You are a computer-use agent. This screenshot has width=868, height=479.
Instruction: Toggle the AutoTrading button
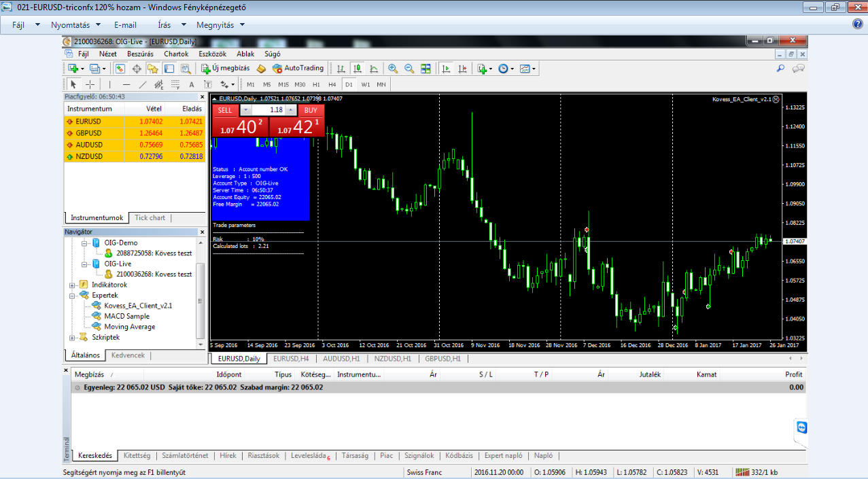point(298,69)
